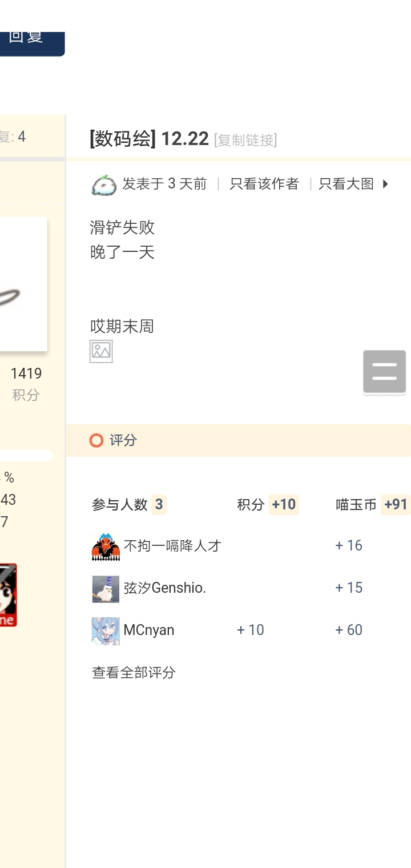Open the username 弦汐Genshio.

pyautogui.click(x=165, y=588)
